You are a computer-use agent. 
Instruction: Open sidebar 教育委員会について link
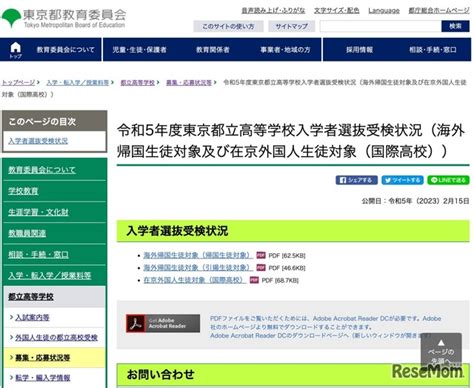pyautogui.click(x=42, y=170)
